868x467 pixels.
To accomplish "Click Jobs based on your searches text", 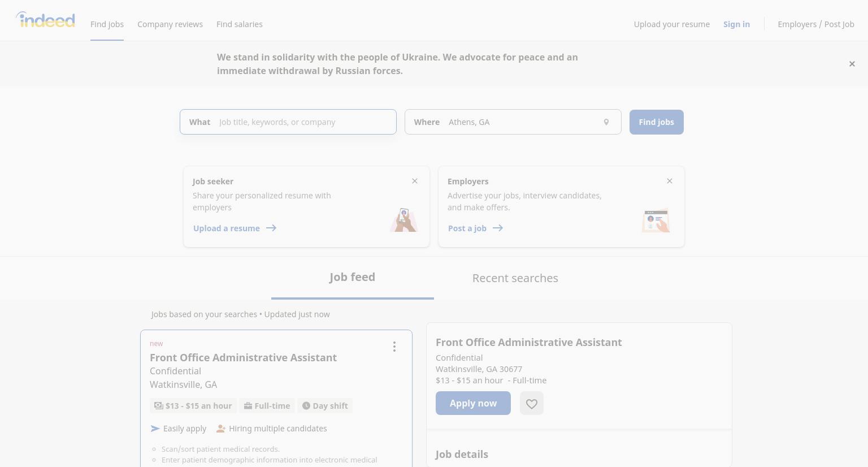I will [204, 314].
